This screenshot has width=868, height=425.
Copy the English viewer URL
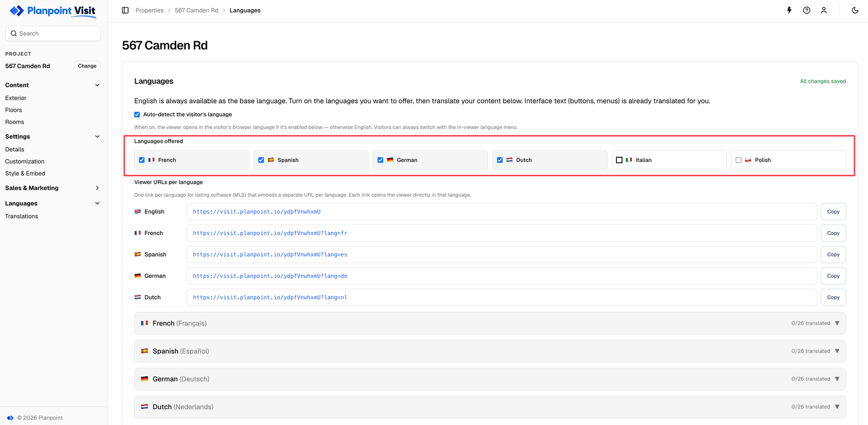tap(833, 212)
